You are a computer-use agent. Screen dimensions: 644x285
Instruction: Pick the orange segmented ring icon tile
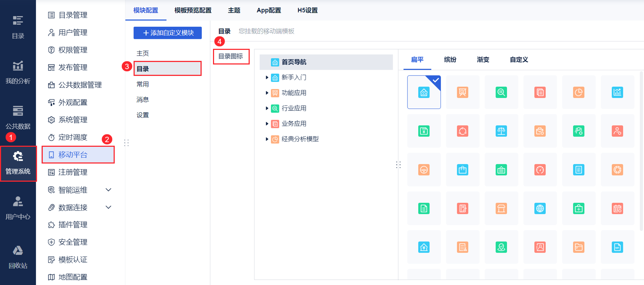tap(617, 170)
